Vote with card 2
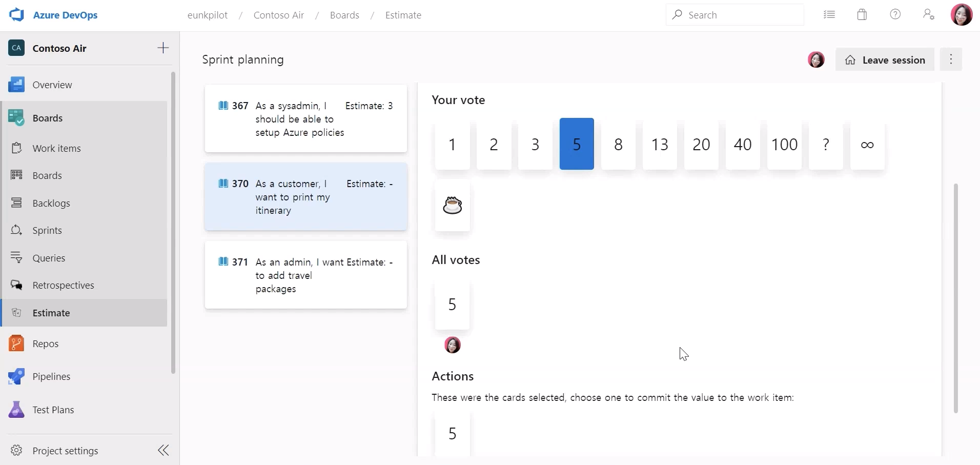This screenshot has height=465, width=980. tap(494, 144)
